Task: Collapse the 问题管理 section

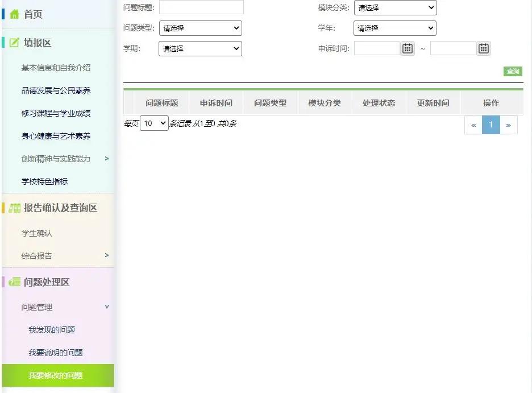Action: (x=106, y=307)
